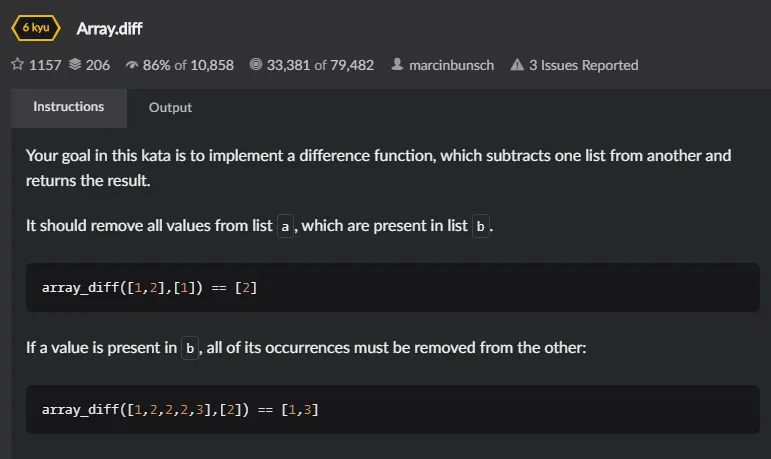This screenshot has width=771, height=459.
Task: Click the warning triangle issues icon
Action: pos(517,64)
